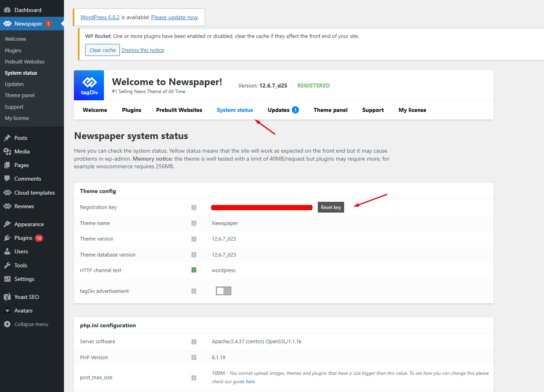Toggle the tagDiv advertisement switch
This screenshot has width=544, height=392.
tap(223, 291)
